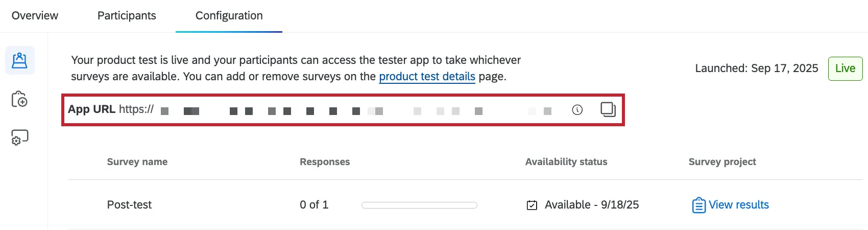Open View results for Post-test
This screenshot has height=230, width=868.
[738, 205]
